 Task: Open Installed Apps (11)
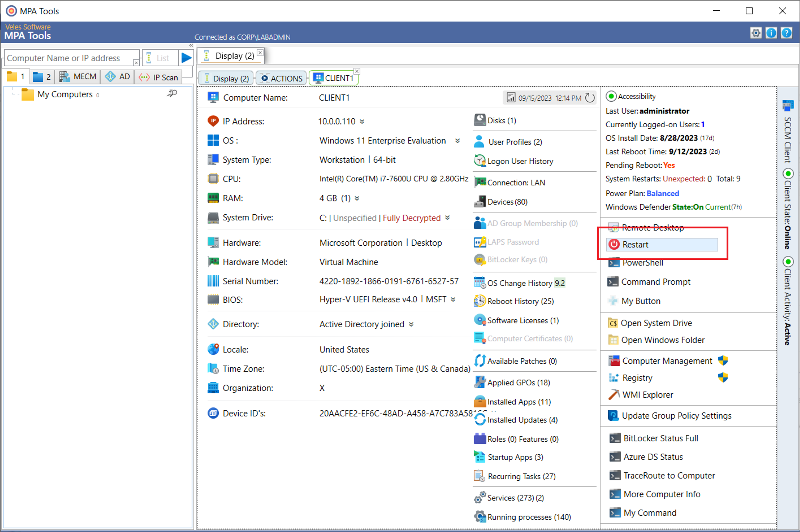(x=512, y=402)
